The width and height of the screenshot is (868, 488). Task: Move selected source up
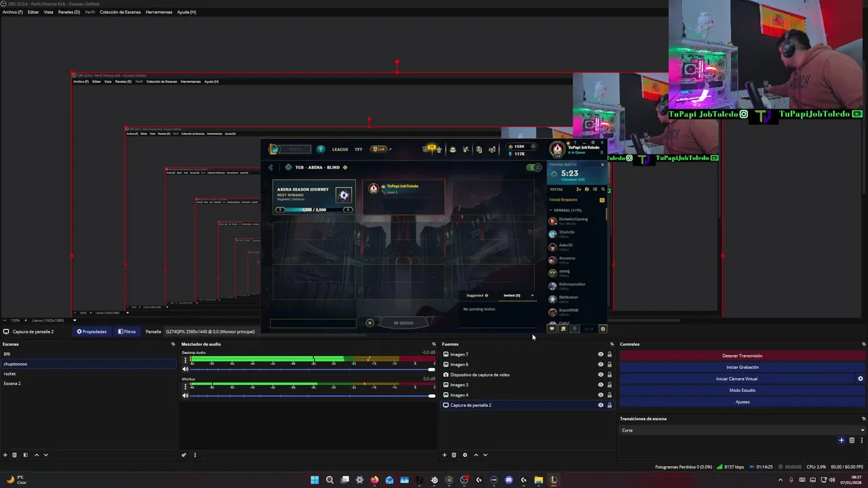tap(476, 455)
